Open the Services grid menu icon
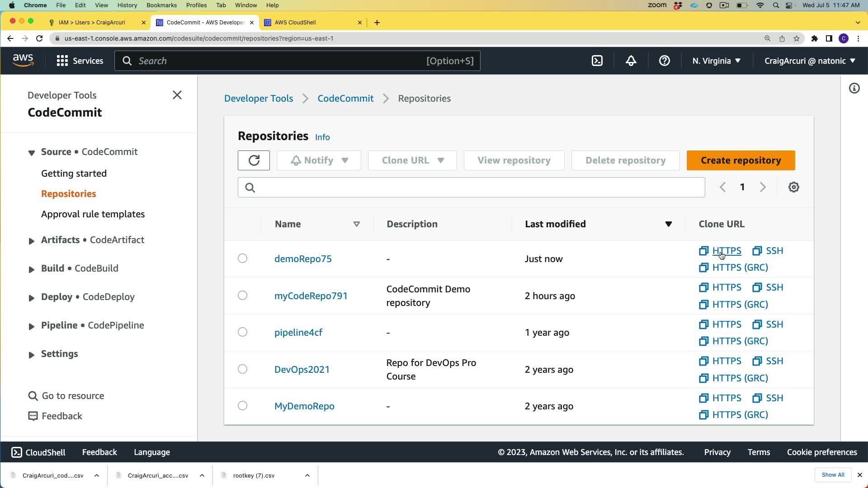 click(x=62, y=61)
